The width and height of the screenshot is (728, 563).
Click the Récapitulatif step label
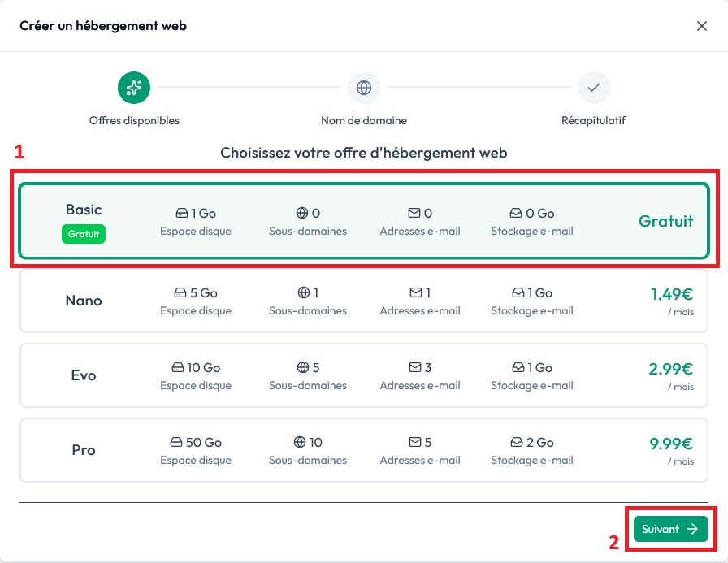point(594,120)
